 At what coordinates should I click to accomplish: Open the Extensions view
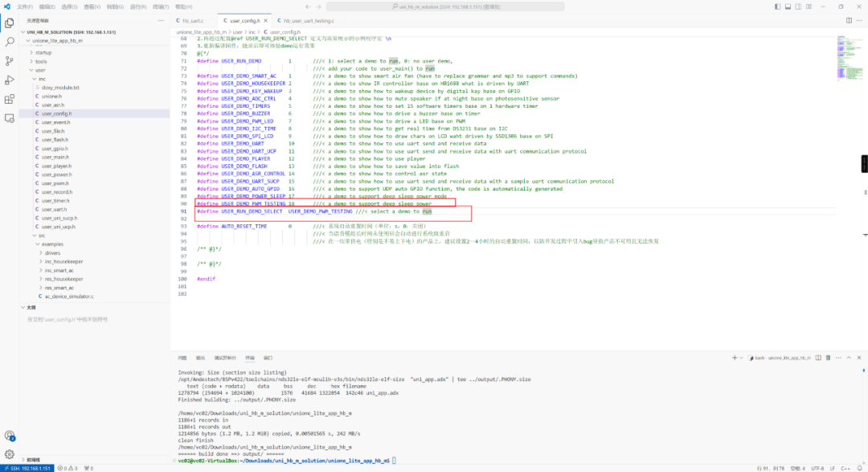point(10,99)
